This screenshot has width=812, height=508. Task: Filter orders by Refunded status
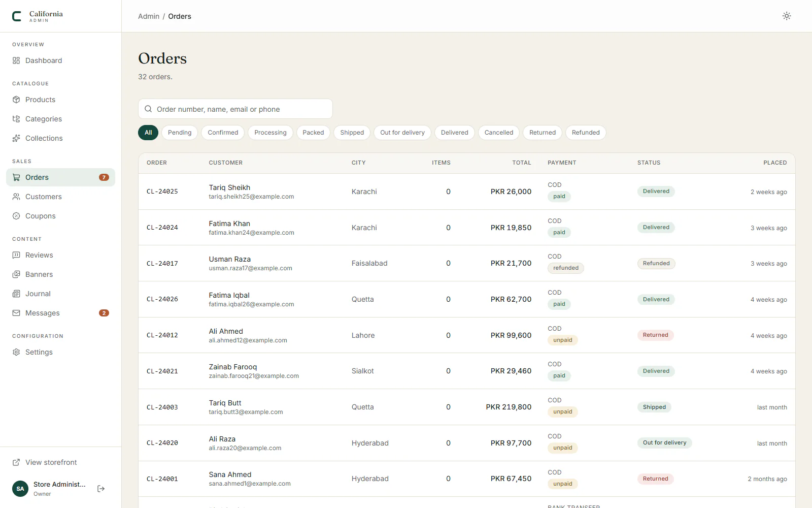[586, 133]
